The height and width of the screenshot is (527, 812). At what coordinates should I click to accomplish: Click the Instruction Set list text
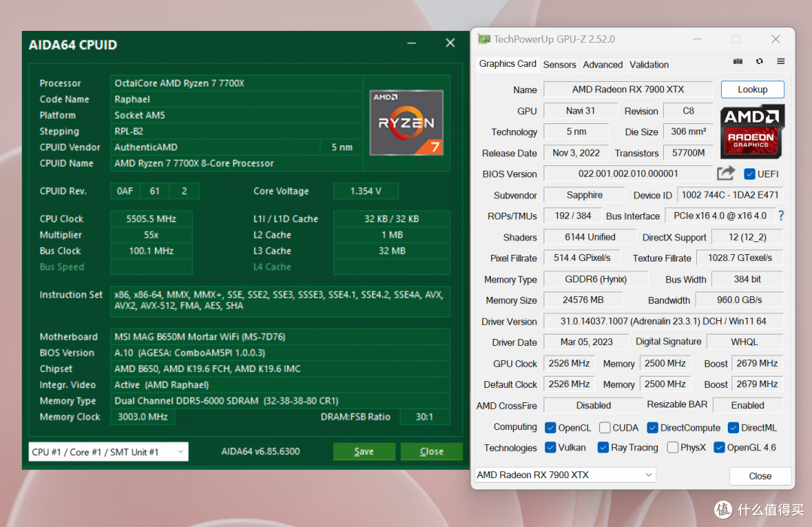(x=279, y=300)
